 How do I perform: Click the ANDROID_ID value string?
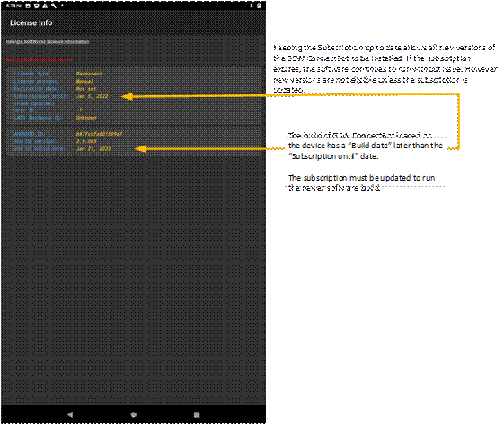(x=99, y=134)
